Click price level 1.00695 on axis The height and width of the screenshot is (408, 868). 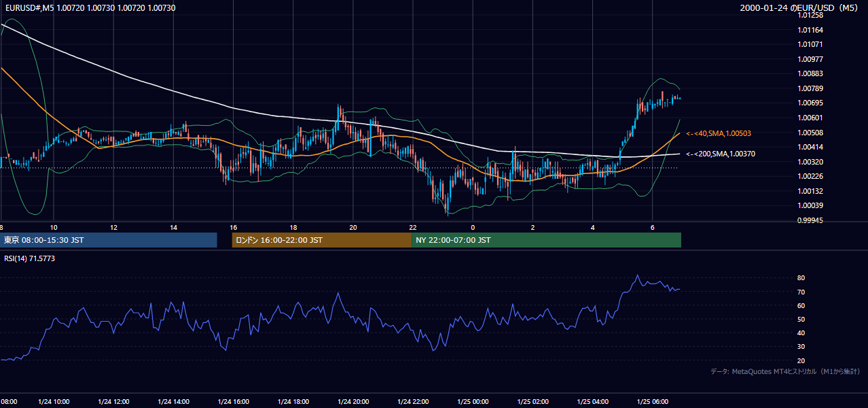(x=810, y=103)
